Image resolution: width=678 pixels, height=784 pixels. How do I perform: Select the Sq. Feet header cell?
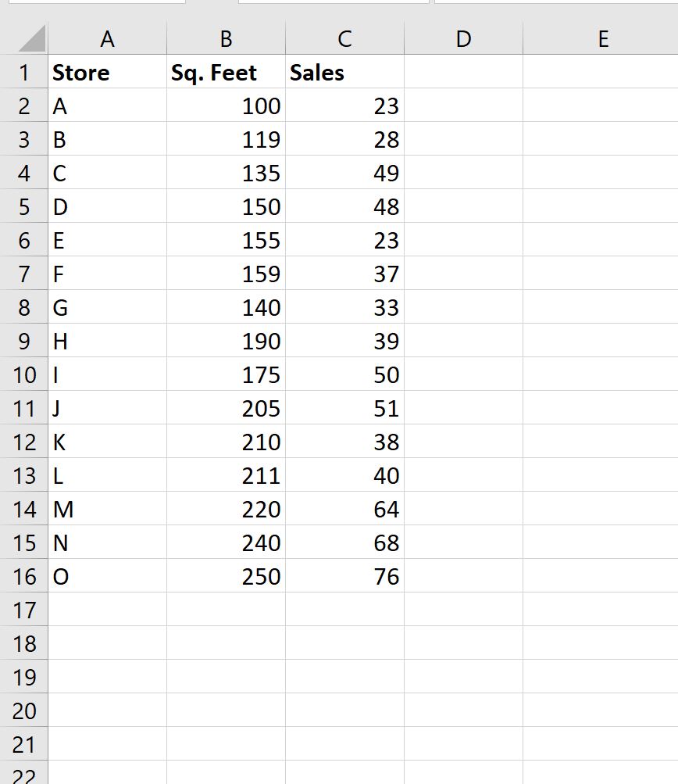225,72
